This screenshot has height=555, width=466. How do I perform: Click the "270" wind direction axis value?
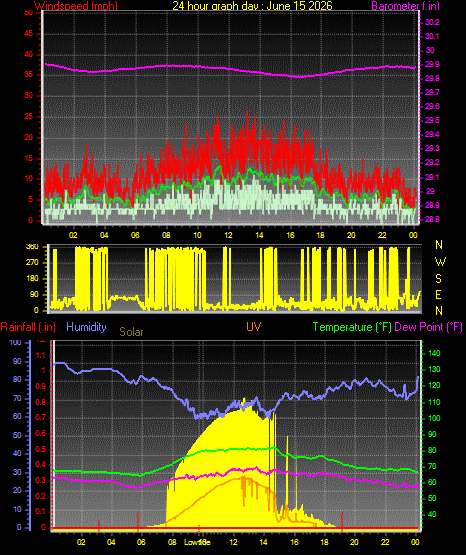32,263
